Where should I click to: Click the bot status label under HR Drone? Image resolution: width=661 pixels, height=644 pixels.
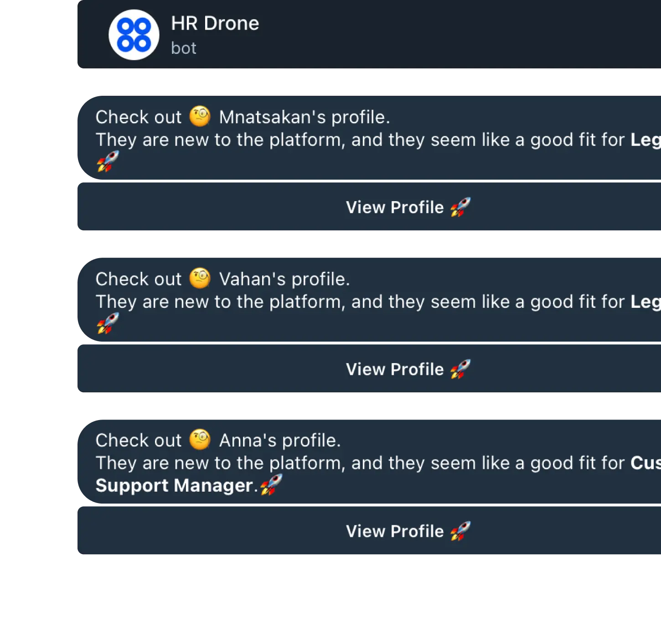[183, 48]
